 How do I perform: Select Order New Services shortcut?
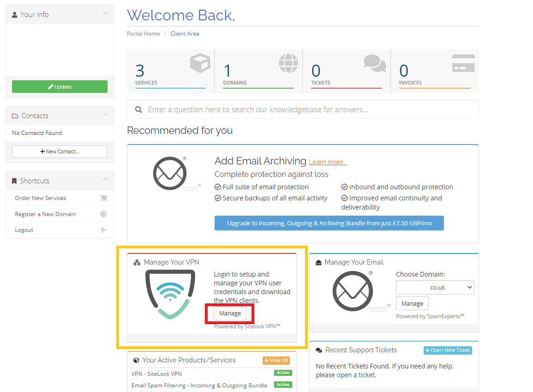pyautogui.click(x=41, y=198)
